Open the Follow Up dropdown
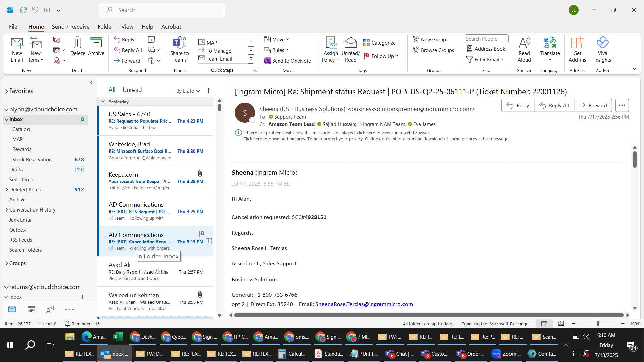644x362 pixels. 381,56
